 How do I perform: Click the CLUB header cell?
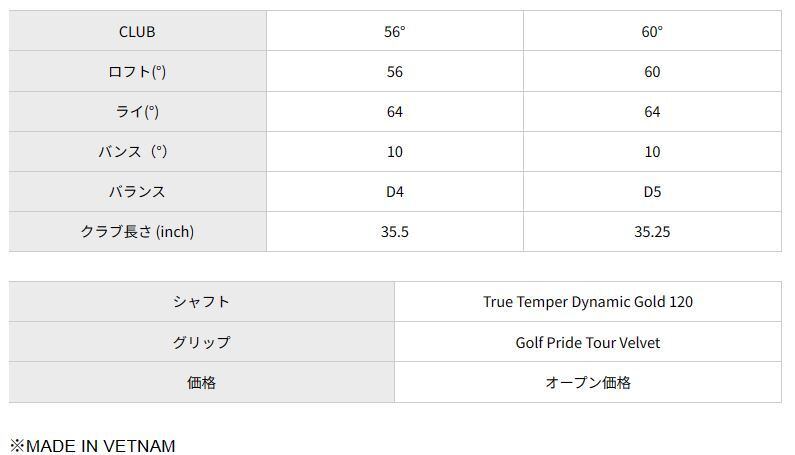137,31
